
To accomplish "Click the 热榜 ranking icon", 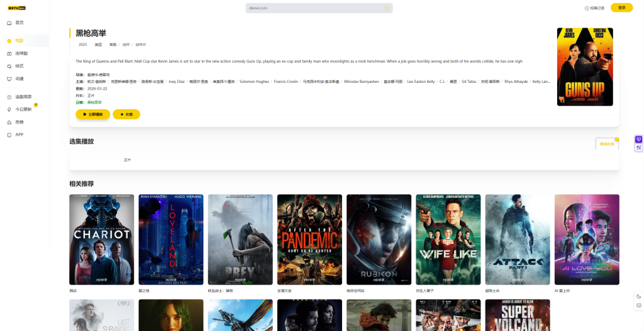I will [x=9, y=122].
